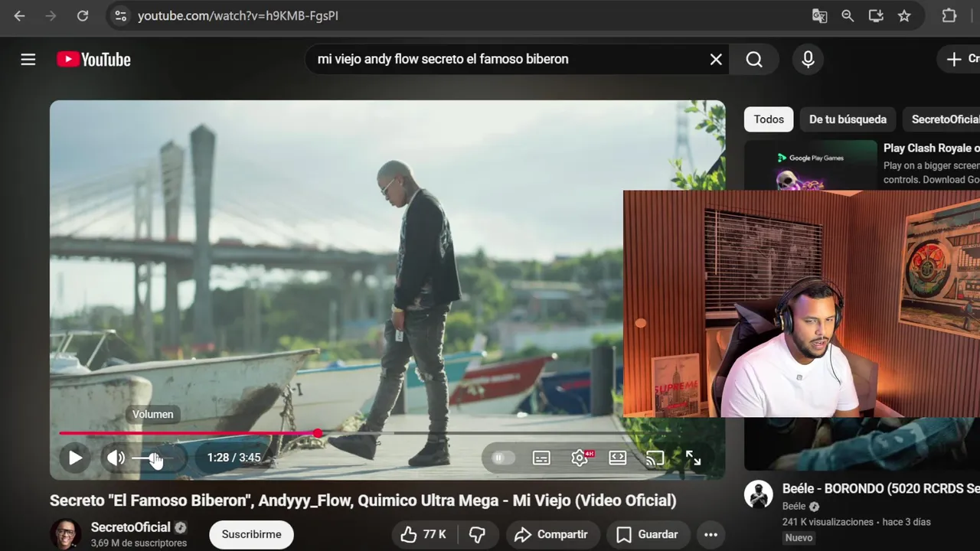Open Beéle - BORONDO video title
The width and height of the screenshot is (980, 551).
880,488
